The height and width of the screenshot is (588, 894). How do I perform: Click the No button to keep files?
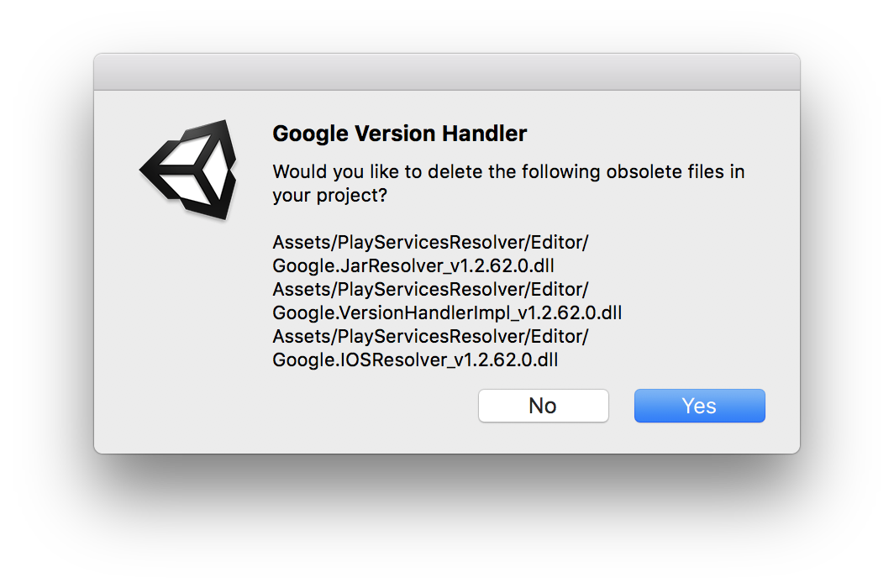click(543, 406)
